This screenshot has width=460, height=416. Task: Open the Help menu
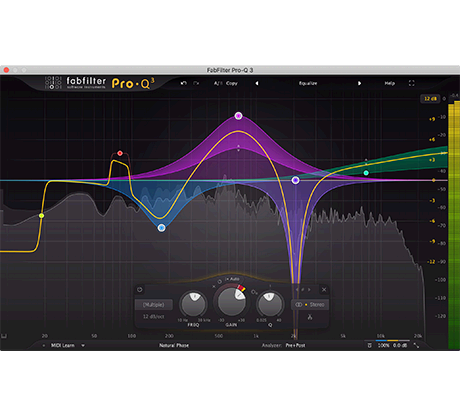point(390,83)
